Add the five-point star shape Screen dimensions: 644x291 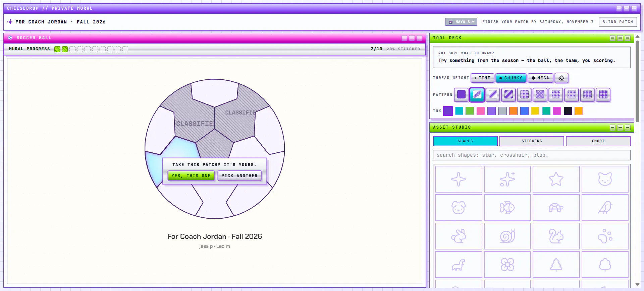[556, 179]
